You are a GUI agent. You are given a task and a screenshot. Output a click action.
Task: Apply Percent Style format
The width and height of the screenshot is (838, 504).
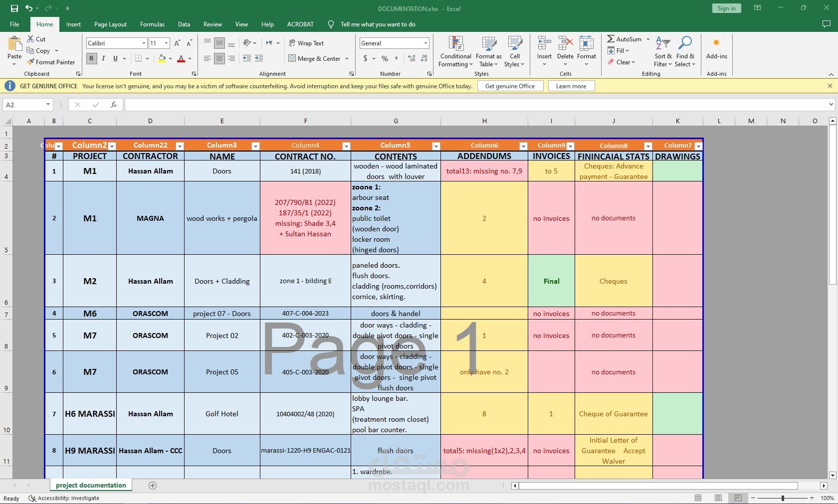(x=385, y=58)
